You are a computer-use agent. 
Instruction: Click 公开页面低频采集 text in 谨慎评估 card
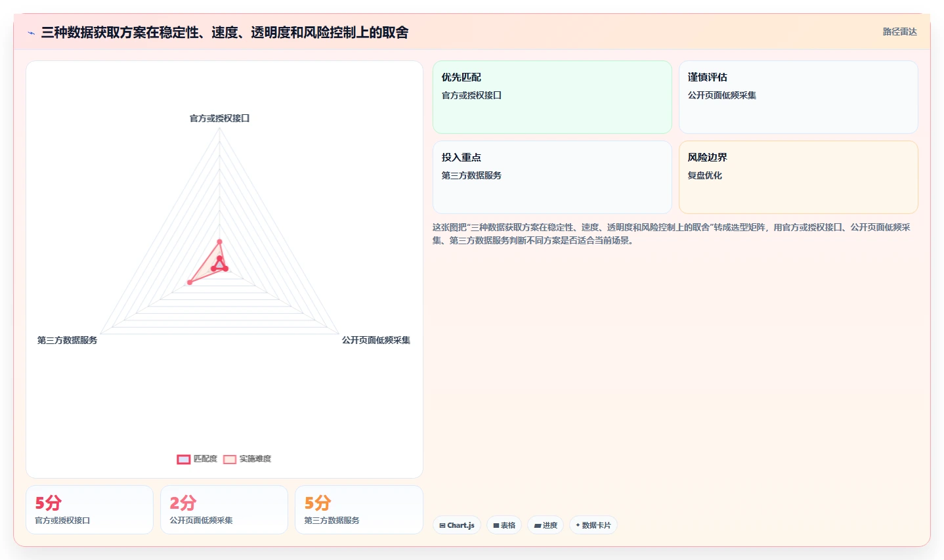[x=722, y=95]
